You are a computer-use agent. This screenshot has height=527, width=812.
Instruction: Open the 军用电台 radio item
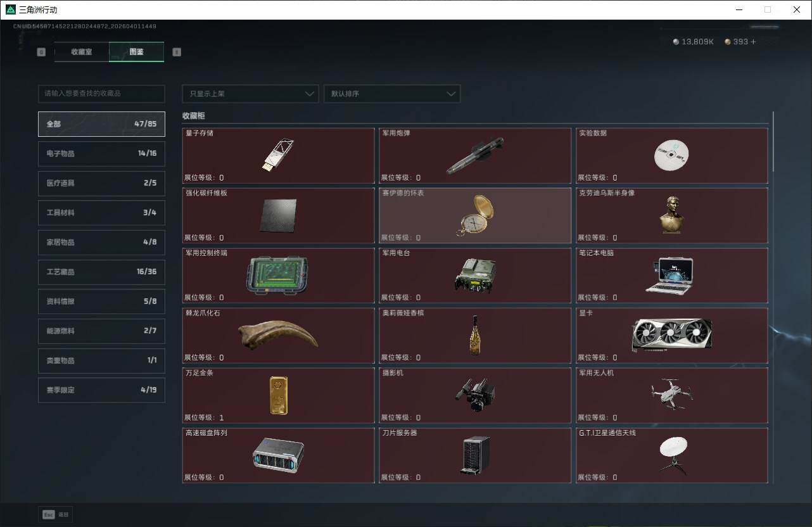475,276
